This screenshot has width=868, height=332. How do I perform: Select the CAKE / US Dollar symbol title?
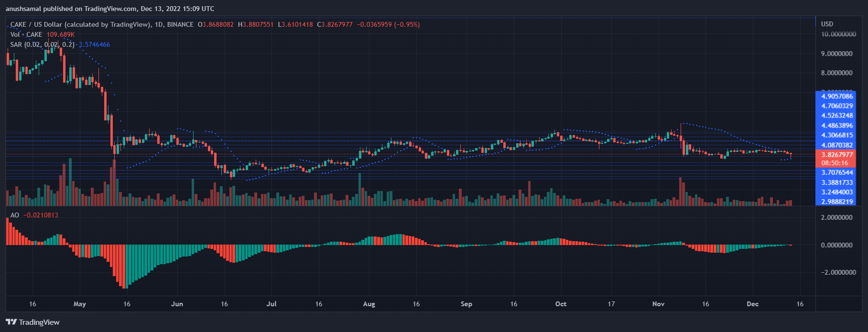point(80,24)
